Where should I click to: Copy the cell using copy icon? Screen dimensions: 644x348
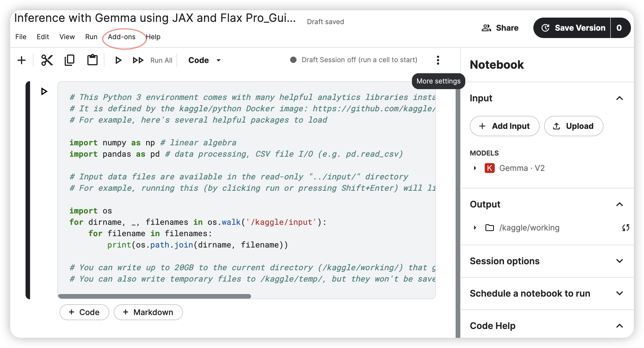(x=70, y=60)
